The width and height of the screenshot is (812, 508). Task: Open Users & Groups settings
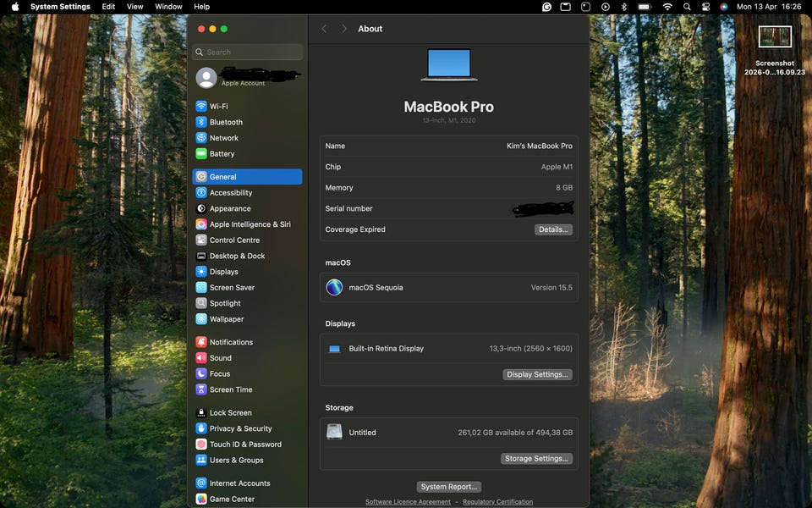coord(247,460)
